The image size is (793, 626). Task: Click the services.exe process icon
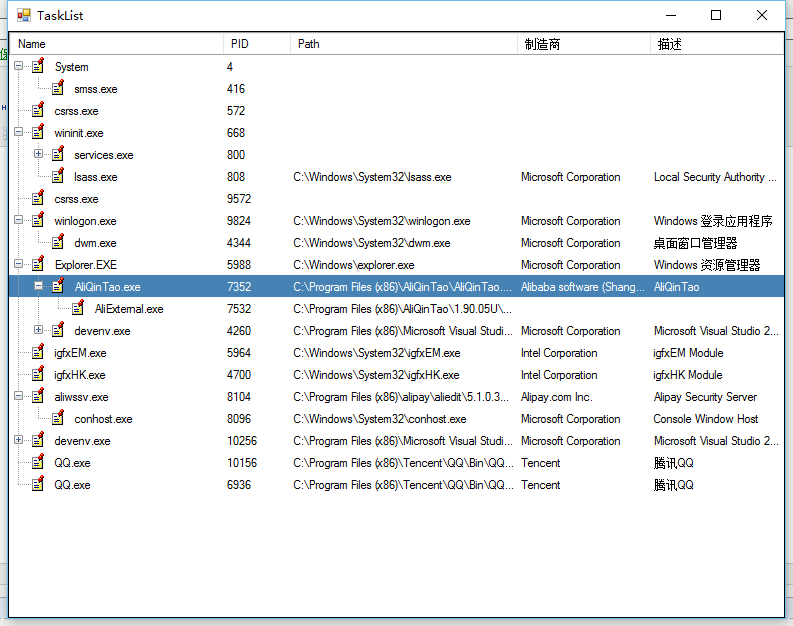click(x=58, y=154)
